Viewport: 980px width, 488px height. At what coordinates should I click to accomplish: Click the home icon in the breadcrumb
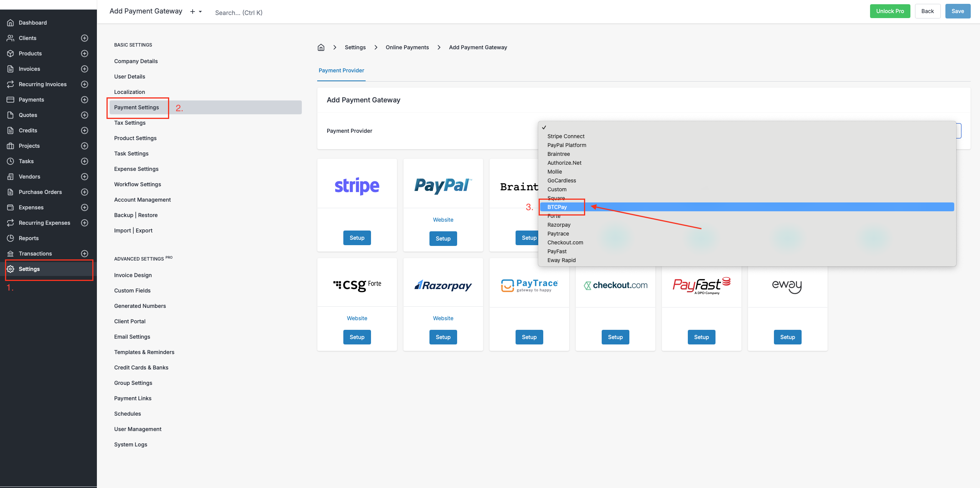[321, 47]
